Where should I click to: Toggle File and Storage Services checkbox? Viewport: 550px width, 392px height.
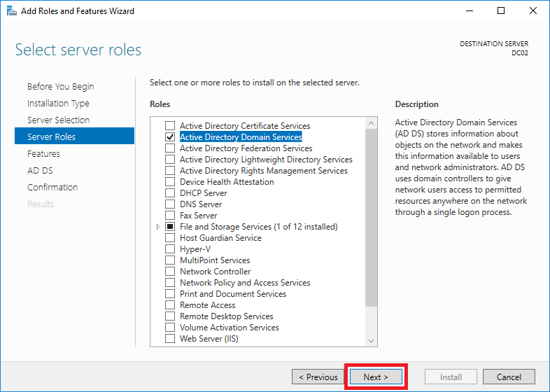click(x=170, y=227)
